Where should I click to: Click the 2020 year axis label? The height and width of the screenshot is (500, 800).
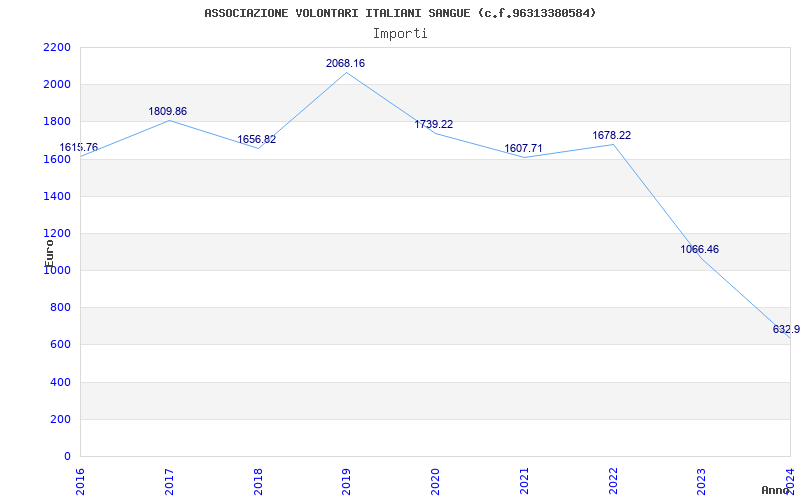[x=436, y=482]
